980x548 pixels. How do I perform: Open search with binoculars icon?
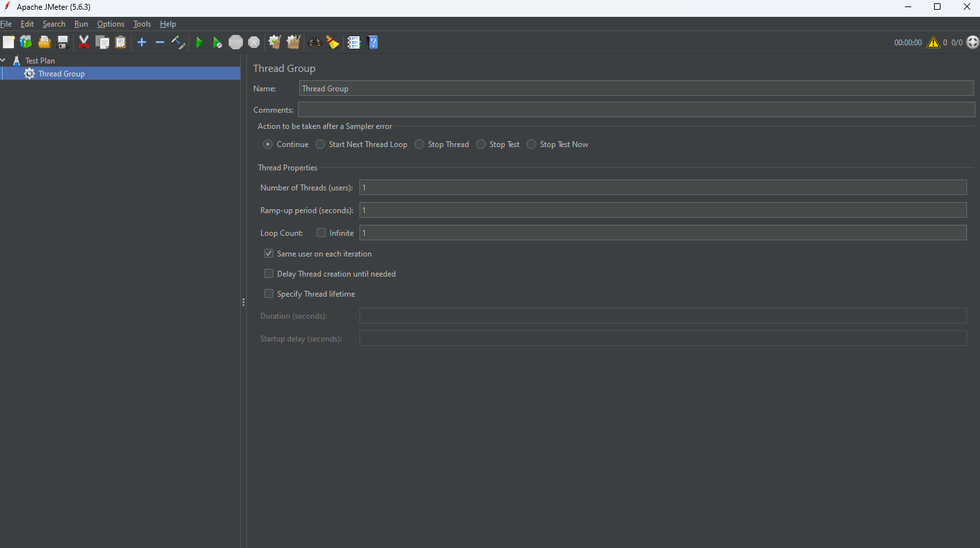coord(315,42)
